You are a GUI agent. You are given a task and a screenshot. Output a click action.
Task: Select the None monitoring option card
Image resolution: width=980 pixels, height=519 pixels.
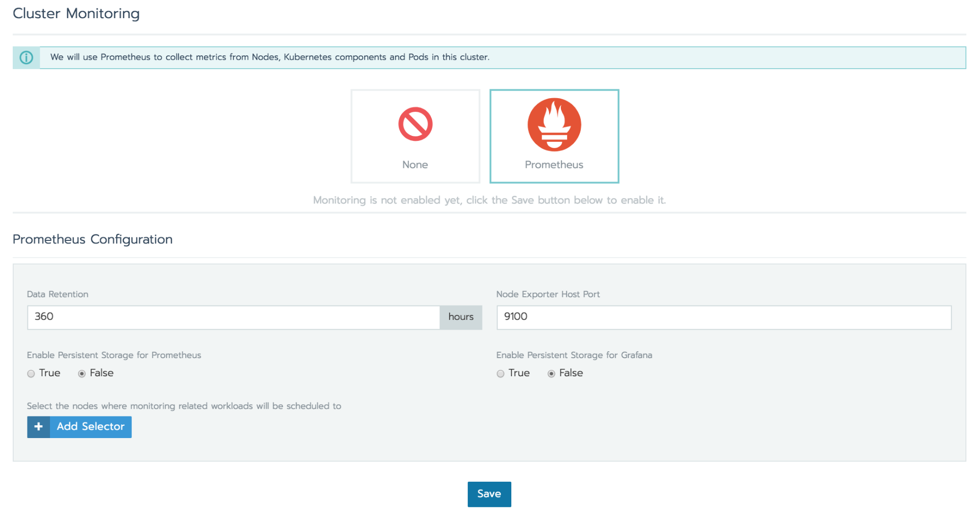415,136
